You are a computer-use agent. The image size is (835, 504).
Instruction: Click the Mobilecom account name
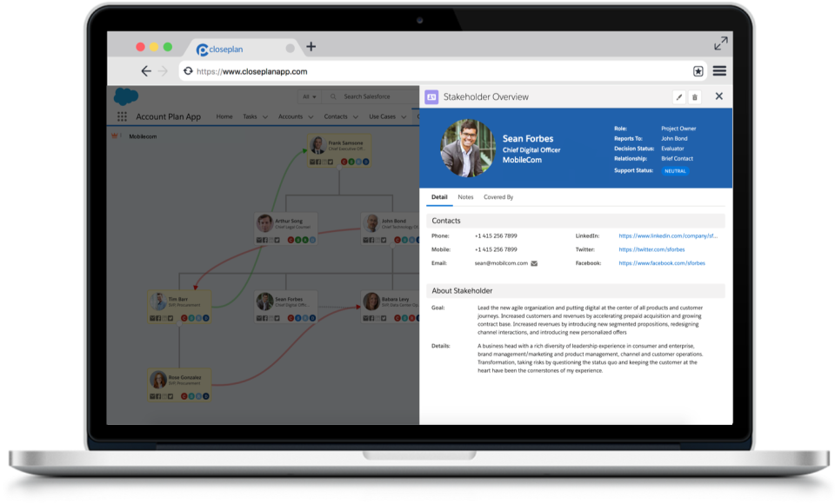point(143,136)
